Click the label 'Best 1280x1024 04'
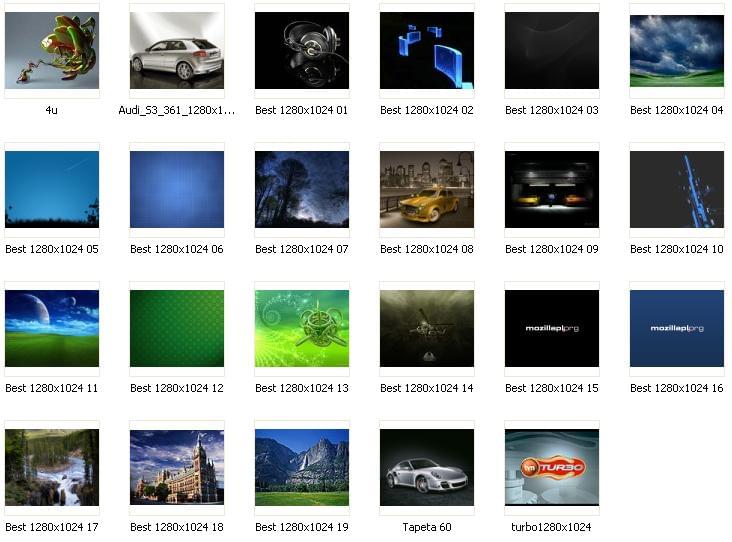 677,110
